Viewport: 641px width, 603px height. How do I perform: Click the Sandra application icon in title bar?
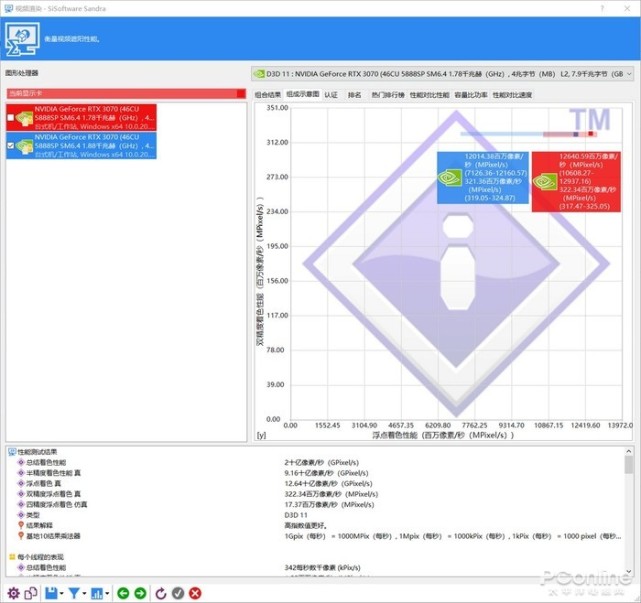8,8
